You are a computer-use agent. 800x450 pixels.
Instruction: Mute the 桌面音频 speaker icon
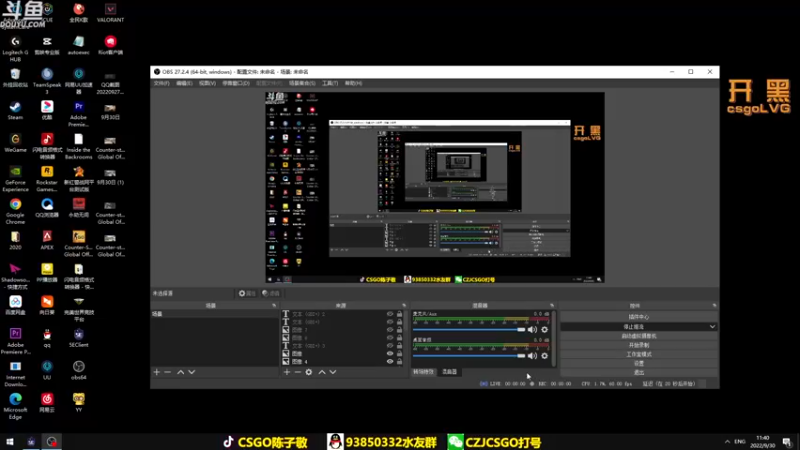(532, 356)
